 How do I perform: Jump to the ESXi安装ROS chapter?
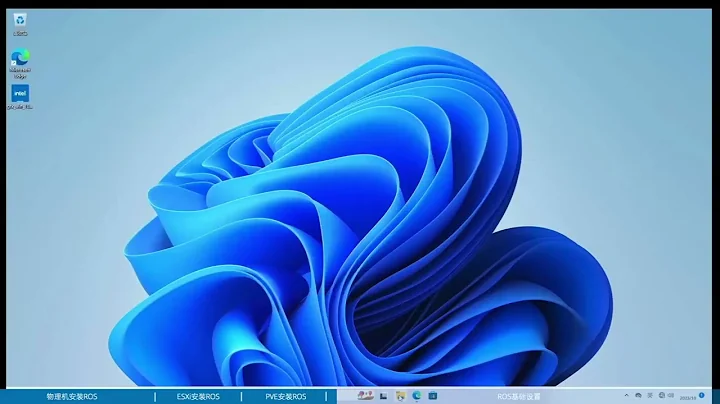tap(198, 397)
